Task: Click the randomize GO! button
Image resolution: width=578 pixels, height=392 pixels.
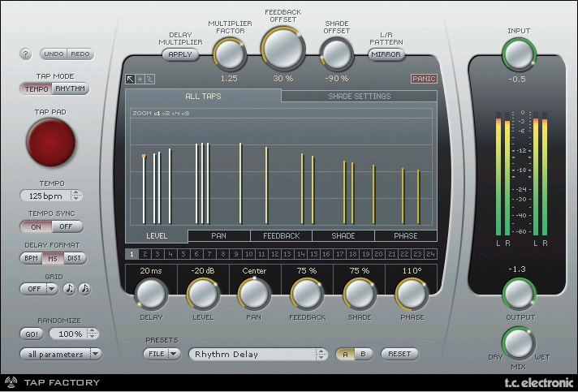Action: coord(32,334)
